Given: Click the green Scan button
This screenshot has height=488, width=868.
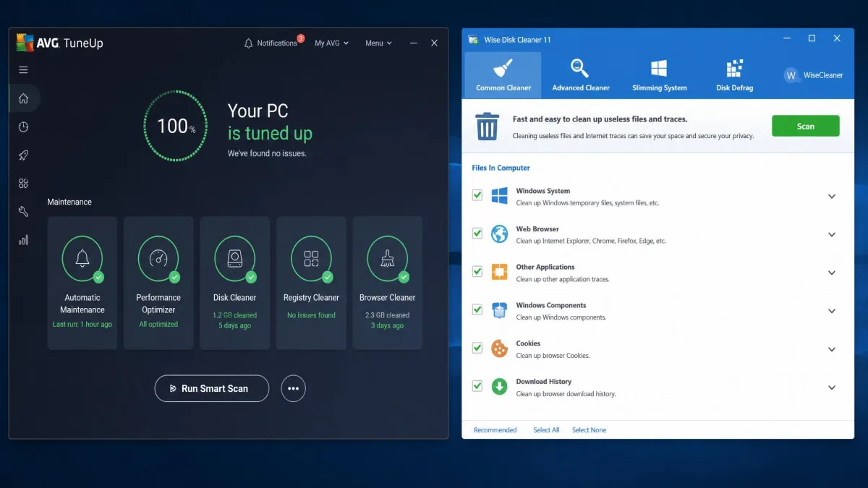Looking at the screenshot, I should point(805,126).
